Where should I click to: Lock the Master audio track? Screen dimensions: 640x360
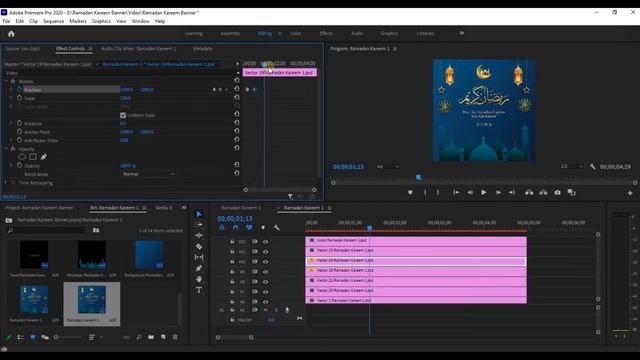pyautogui.click(x=232, y=320)
